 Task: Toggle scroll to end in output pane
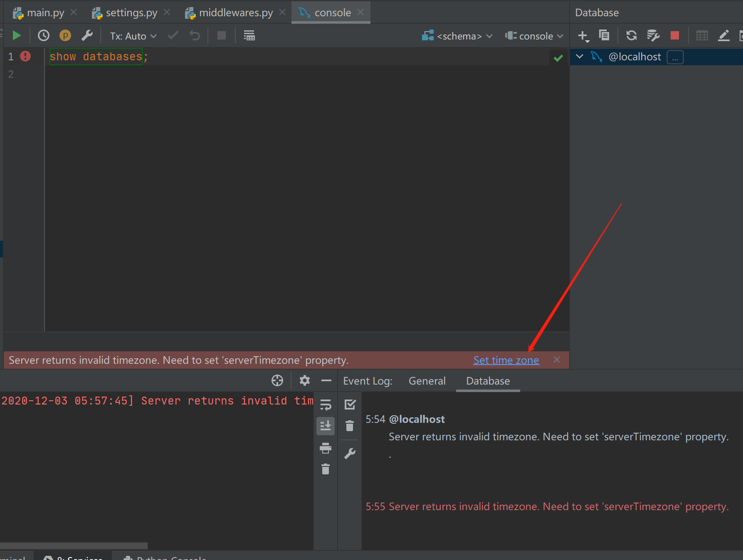point(326,426)
